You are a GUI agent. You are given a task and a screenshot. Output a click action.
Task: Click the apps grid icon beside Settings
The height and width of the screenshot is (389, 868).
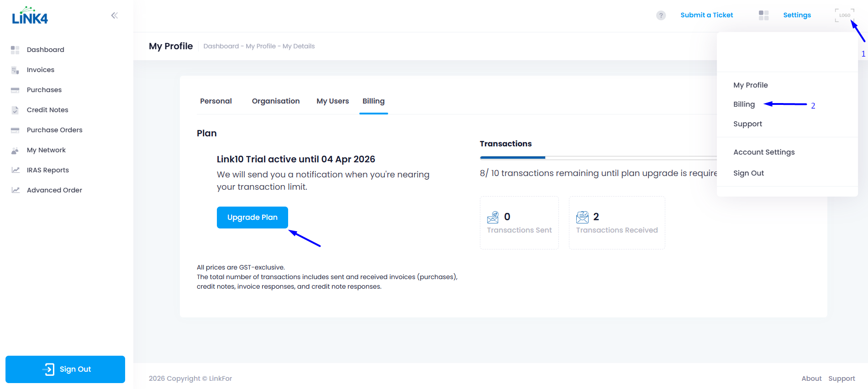point(763,16)
